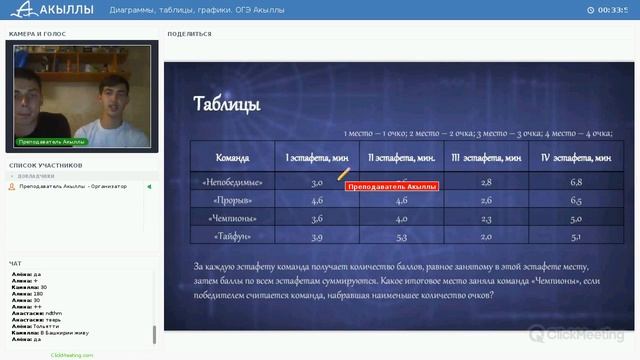Click the «Чемпионы» team cell
This screenshot has width=640, height=360.
point(232,218)
